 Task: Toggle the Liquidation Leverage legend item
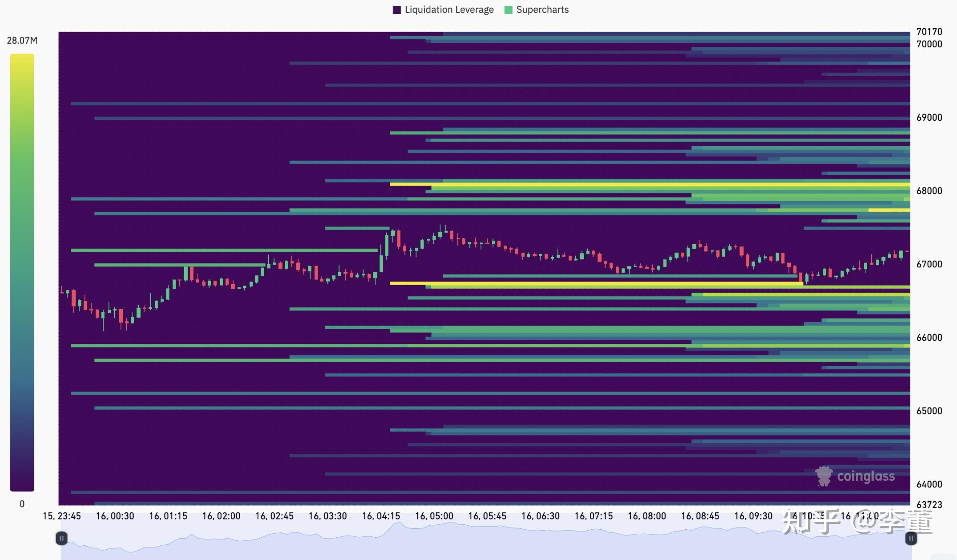point(443,10)
